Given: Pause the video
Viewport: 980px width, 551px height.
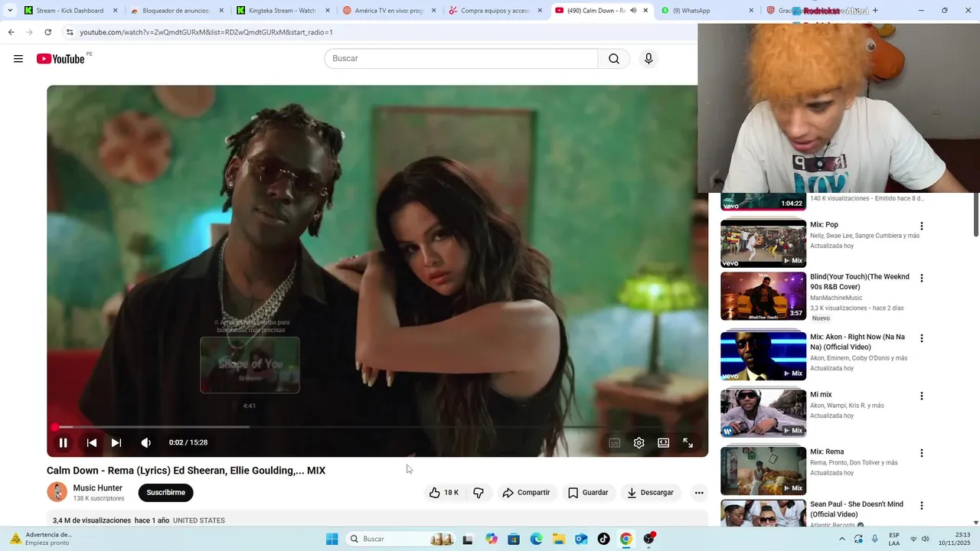Looking at the screenshot, I should (64, 442).
